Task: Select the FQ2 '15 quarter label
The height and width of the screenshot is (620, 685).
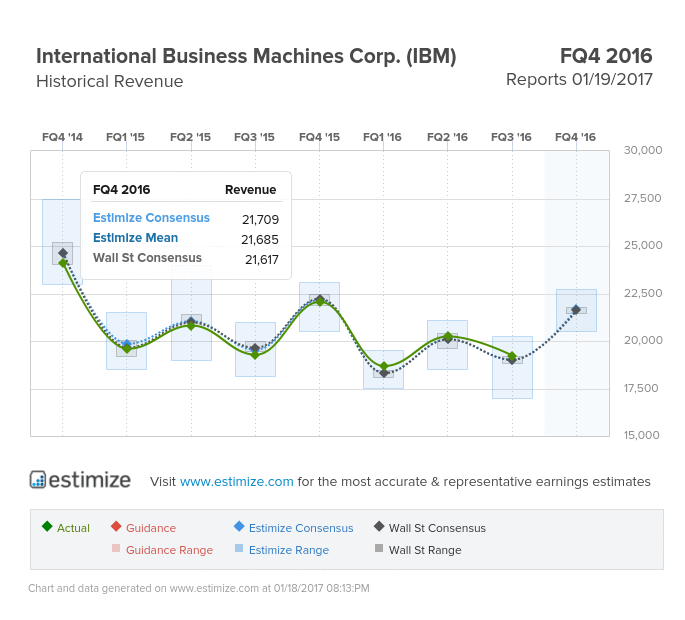Action: pos(190,137)
